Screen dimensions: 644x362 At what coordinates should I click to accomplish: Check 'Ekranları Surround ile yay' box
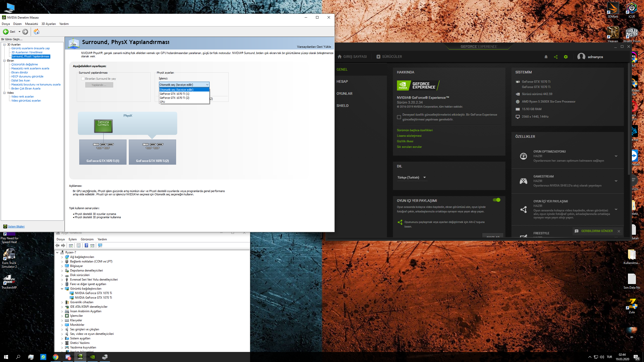coord(83,79)
